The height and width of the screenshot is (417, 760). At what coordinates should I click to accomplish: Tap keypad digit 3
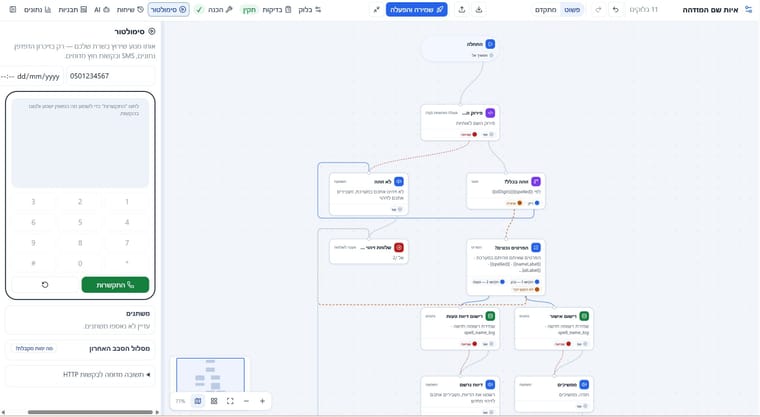[33, 202]
